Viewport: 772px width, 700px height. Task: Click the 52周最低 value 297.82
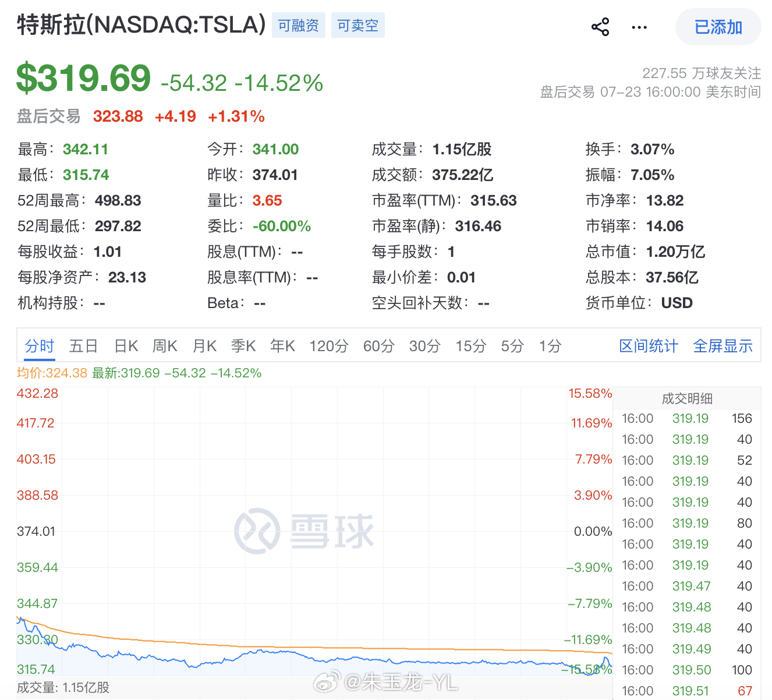coord(118,226)
